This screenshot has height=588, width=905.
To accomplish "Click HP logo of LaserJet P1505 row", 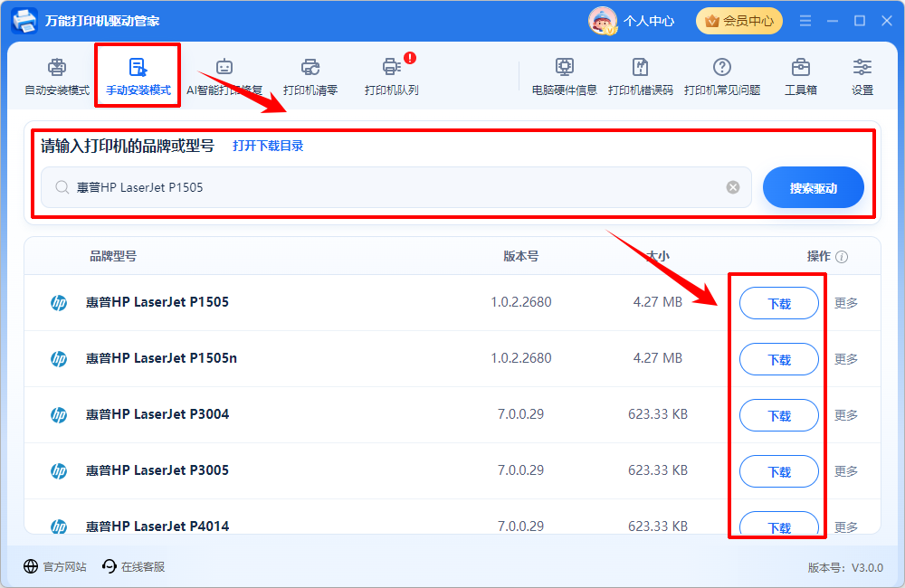I will point(59,303).
